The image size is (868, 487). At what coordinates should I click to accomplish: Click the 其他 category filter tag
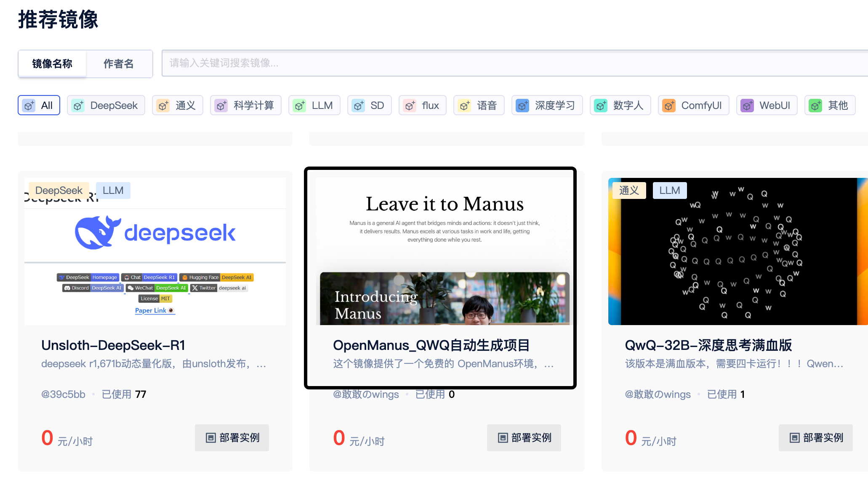pos(830,106)
